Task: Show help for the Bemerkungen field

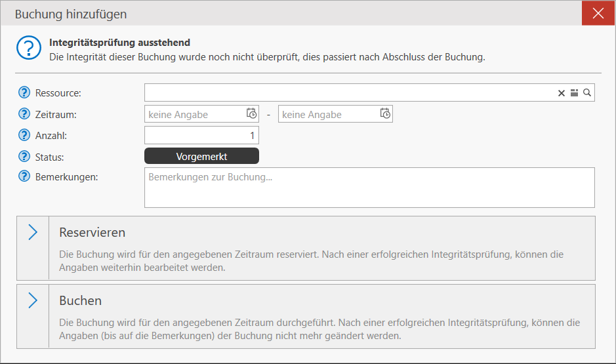Action: [x=25, y=176]
